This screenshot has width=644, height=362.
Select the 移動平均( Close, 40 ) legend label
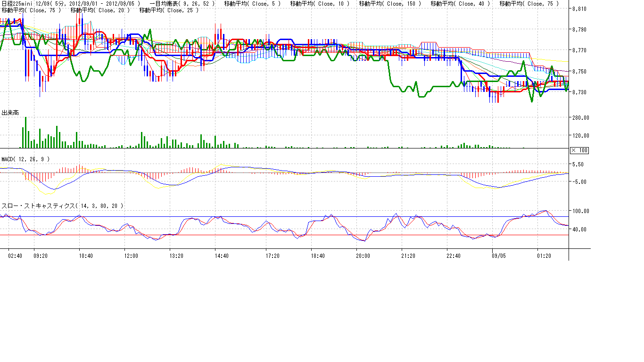click(460, 3)
